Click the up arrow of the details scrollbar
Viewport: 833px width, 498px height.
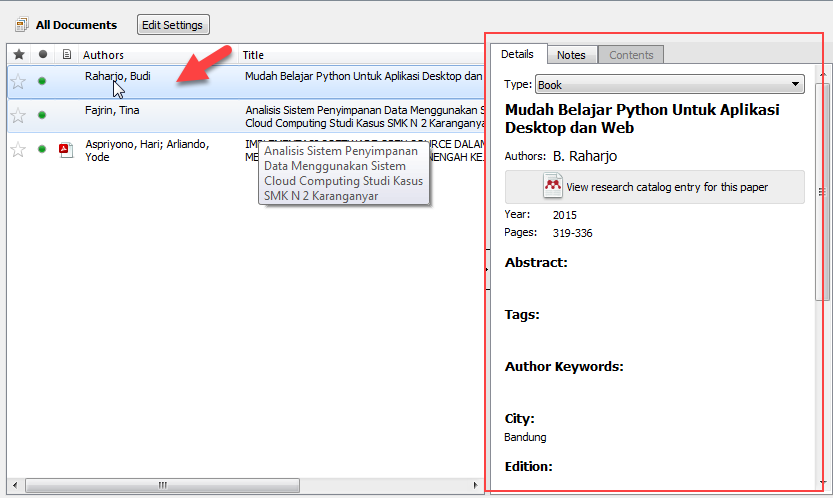(x=822, y=76)
